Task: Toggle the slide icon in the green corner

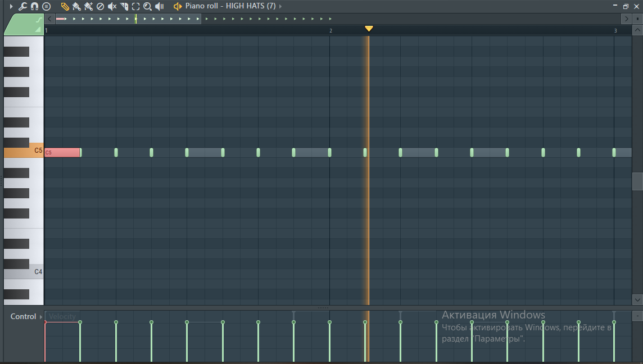Action: [x=39, y=20]
